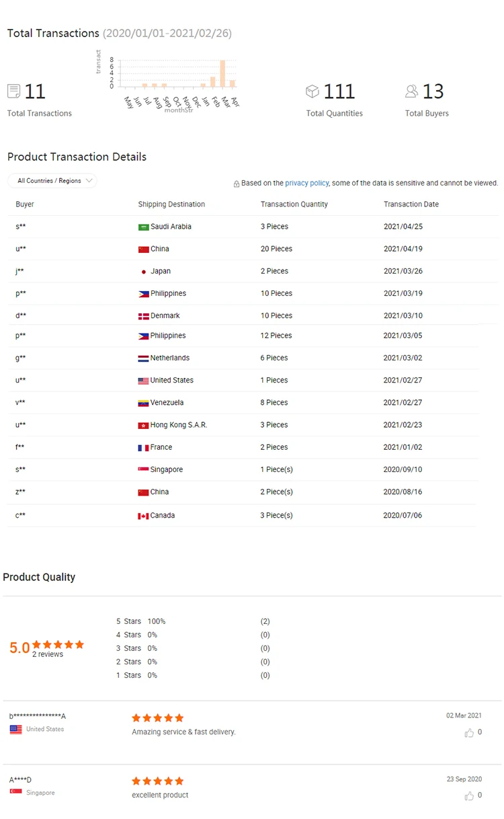This screenshot has height=819, width=504.
Task: Click the Denmark flag icon
Action: (143, 316)
